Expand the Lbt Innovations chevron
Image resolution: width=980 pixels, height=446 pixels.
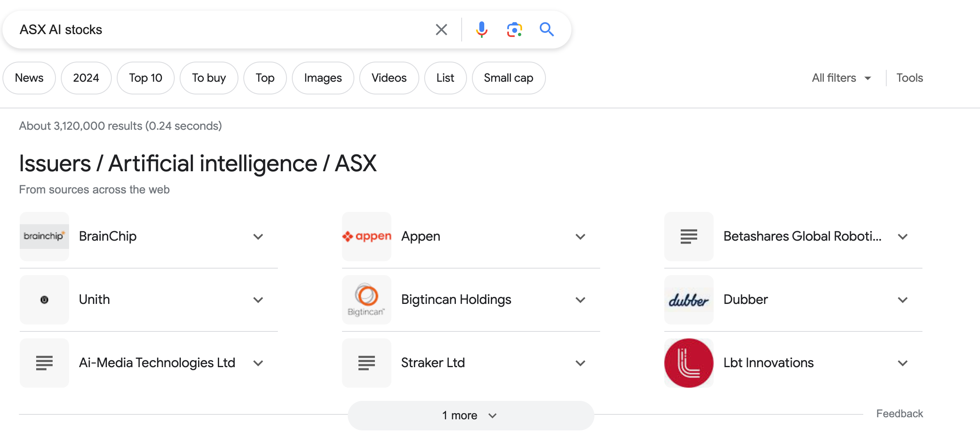pyautogui.click(x=903, y=363)
